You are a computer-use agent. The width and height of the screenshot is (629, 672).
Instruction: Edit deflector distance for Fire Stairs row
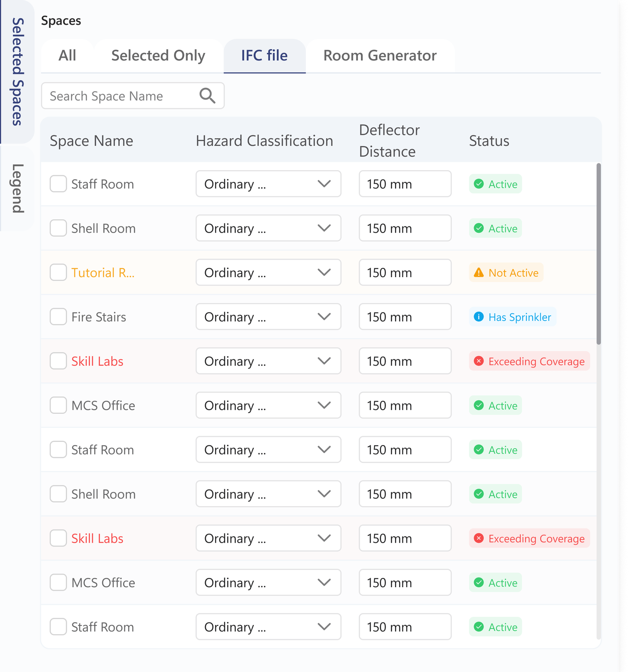pos(405,317)
